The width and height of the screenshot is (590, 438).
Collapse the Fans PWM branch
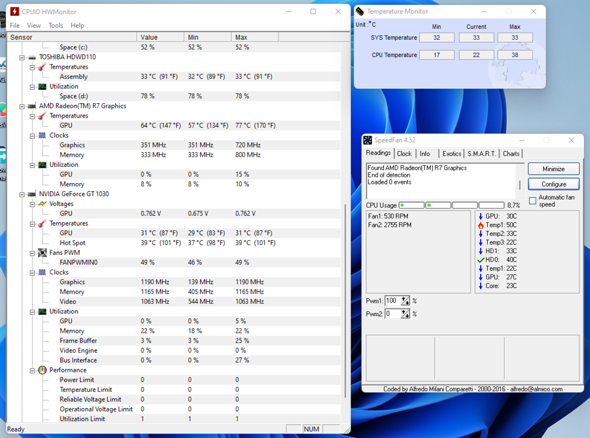point(32,253)
